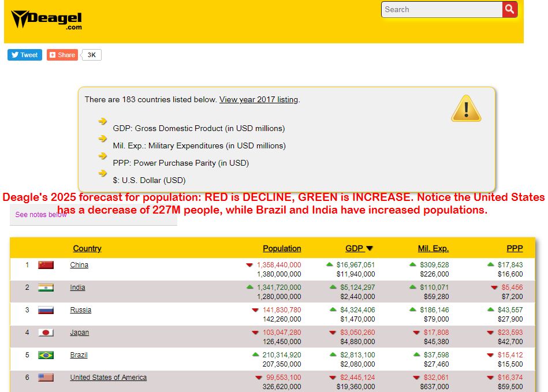Click China's current population 1,380,000,000

click(x=279, y=274)
